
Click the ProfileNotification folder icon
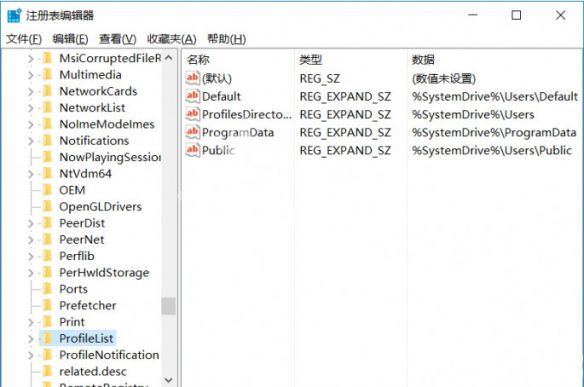[x=47, y=355]
